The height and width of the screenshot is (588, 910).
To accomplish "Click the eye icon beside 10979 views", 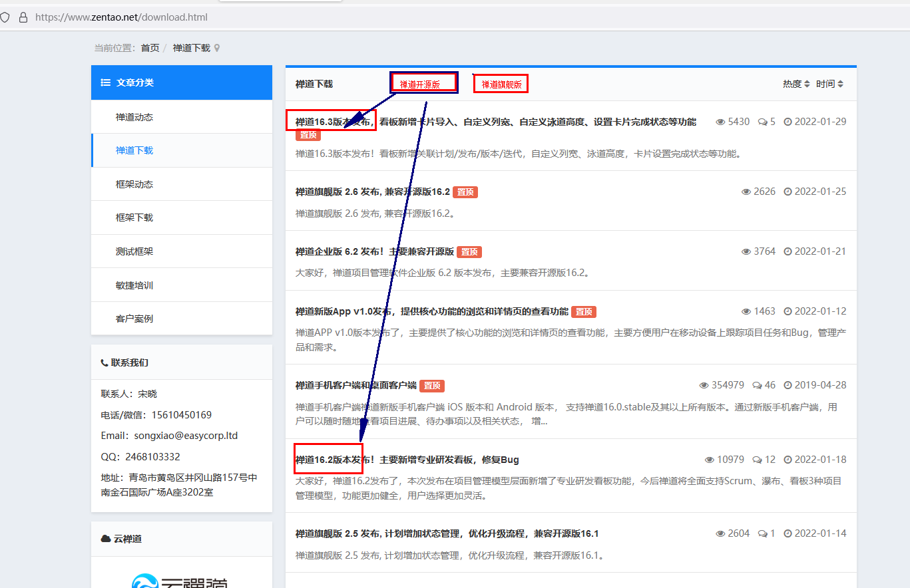I will [x=710, y=460].
